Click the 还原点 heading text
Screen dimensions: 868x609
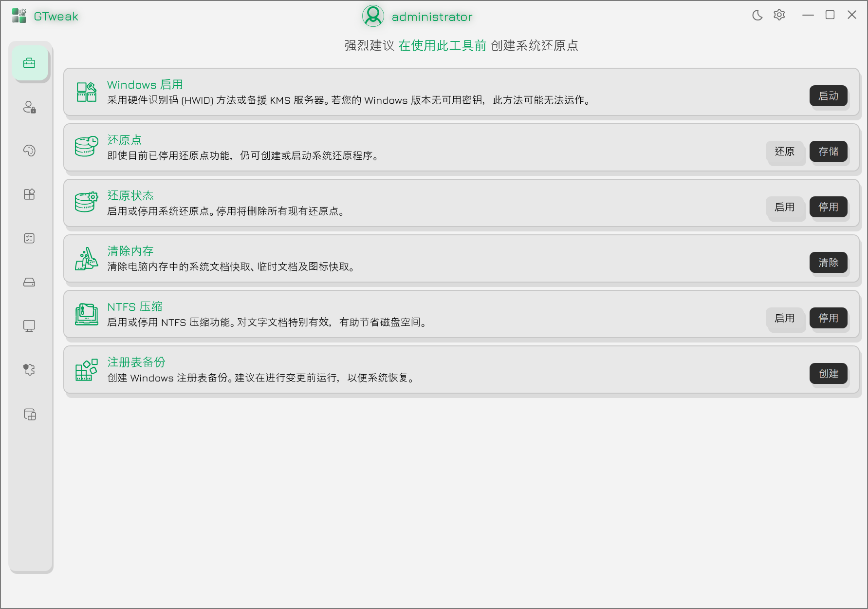[x=125, y=140]
